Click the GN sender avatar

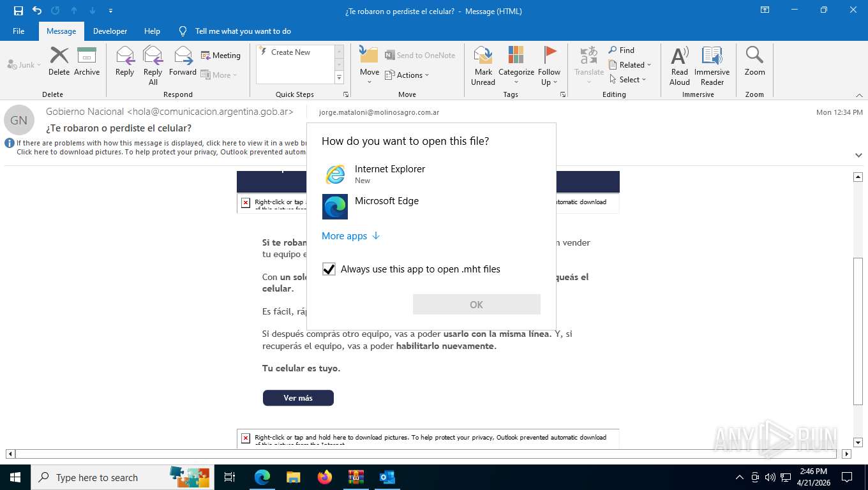(19, 120)
